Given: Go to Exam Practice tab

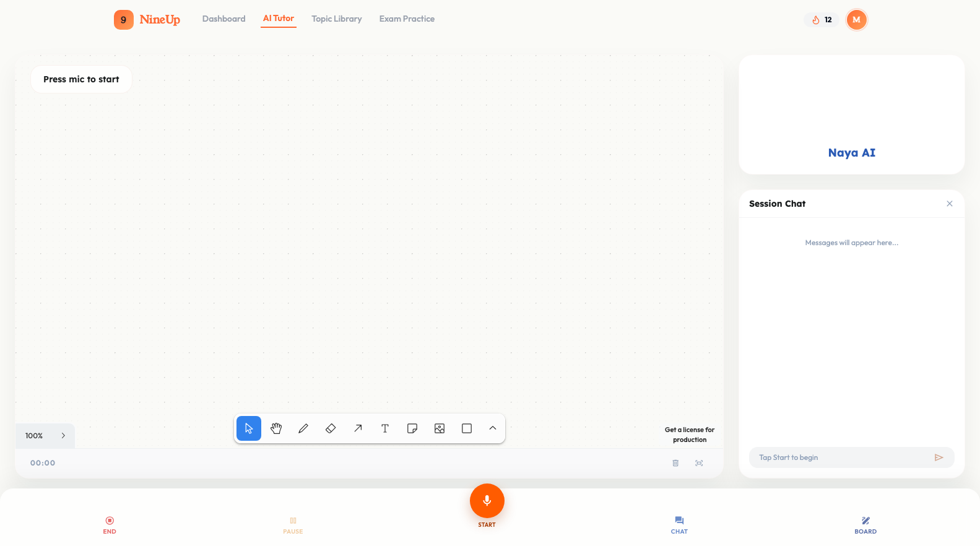Looking at the screenshot, I should pyautogui.click(x=407, y=19).
